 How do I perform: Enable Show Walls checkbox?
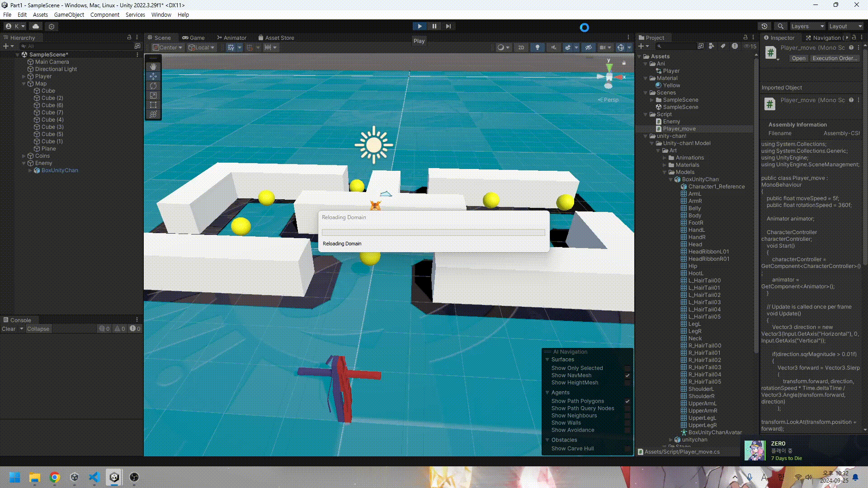[x=627, y=423]
